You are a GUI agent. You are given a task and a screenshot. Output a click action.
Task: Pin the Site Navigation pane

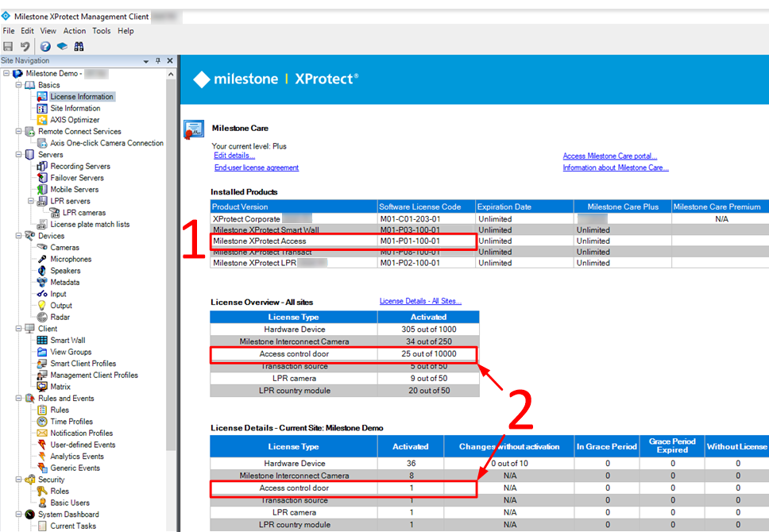[158, 61]
